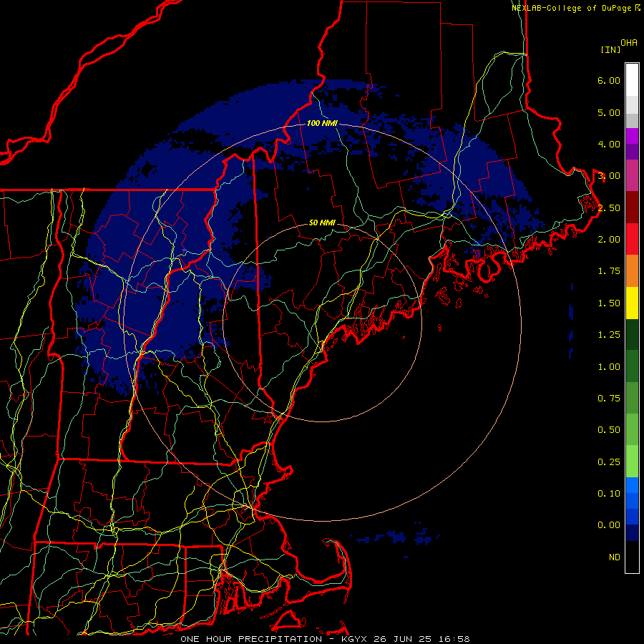Click the 5.00 legend value

(x=609, y=112)
